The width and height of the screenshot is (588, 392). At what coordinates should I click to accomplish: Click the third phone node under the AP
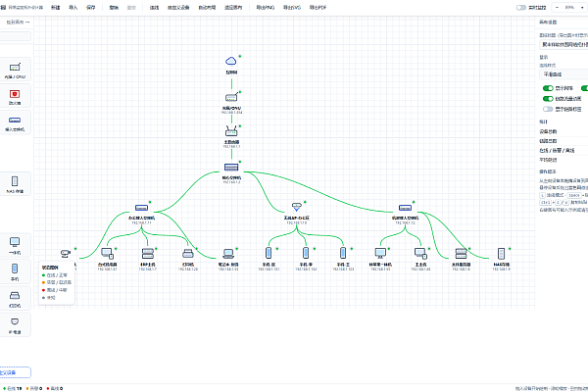tap(343, 253)
